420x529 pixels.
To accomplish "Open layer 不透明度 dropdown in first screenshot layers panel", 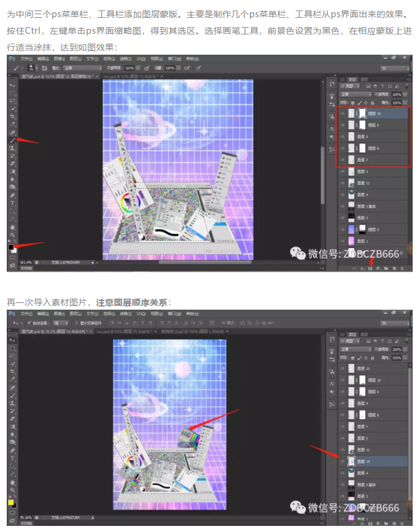I will pyautogui.click(x=405, y=95).
